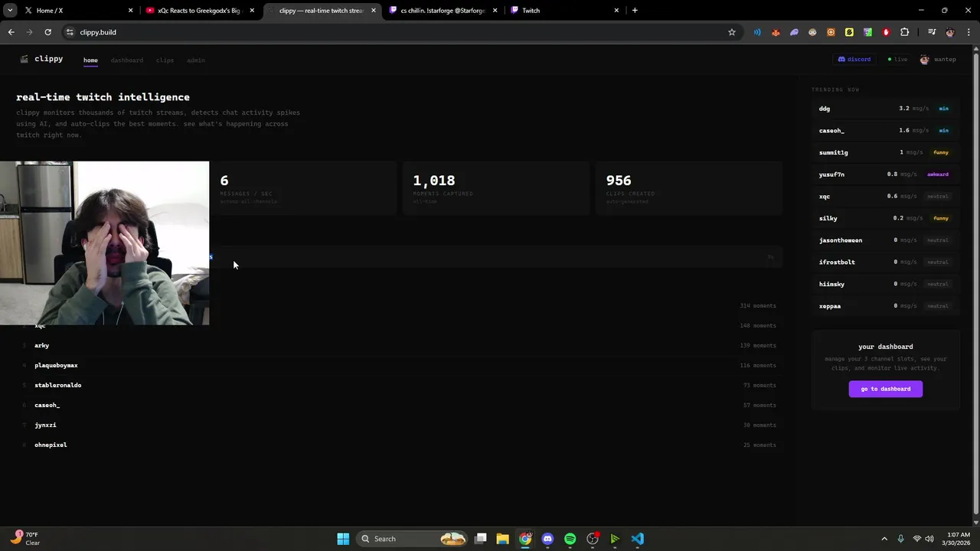Click the address bar showing clippy.build
The image size is (980, 551).
point(402,32)
